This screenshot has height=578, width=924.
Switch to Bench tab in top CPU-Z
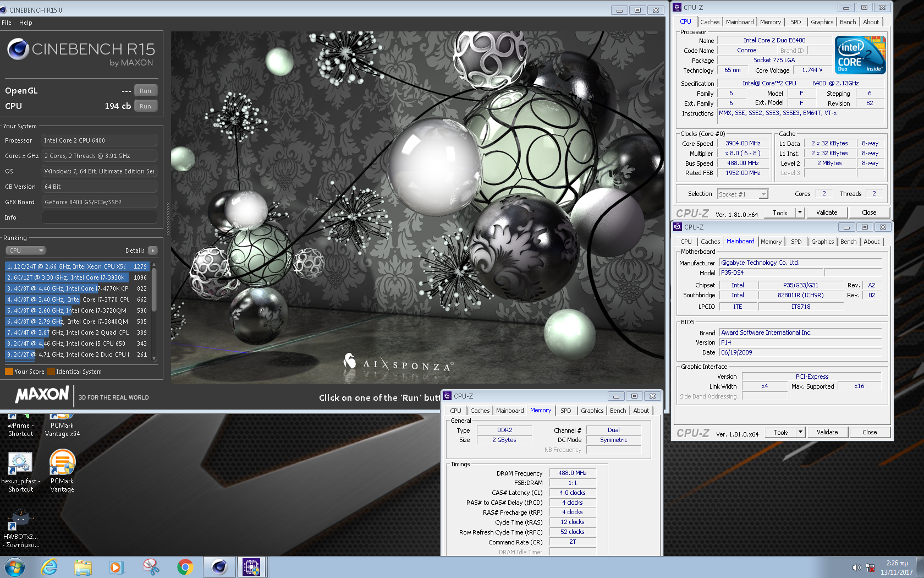coord(848,22)
